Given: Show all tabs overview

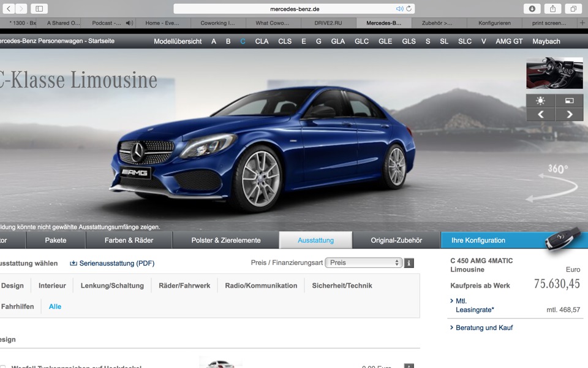Looking at the screenshot, I should click(573, 9).
